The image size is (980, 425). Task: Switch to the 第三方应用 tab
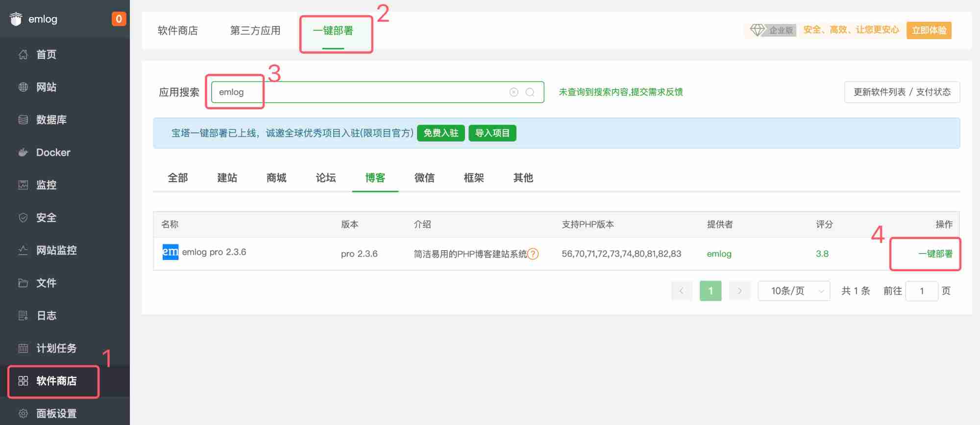pyautogui.click(x=255, y=31)
